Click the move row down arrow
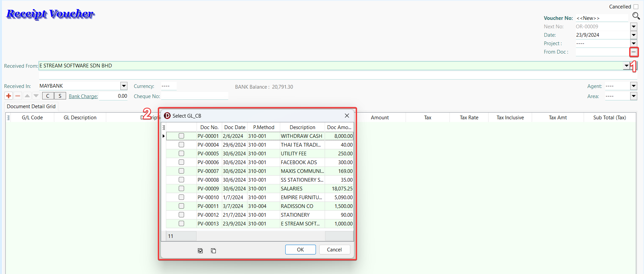 [36, 96]
